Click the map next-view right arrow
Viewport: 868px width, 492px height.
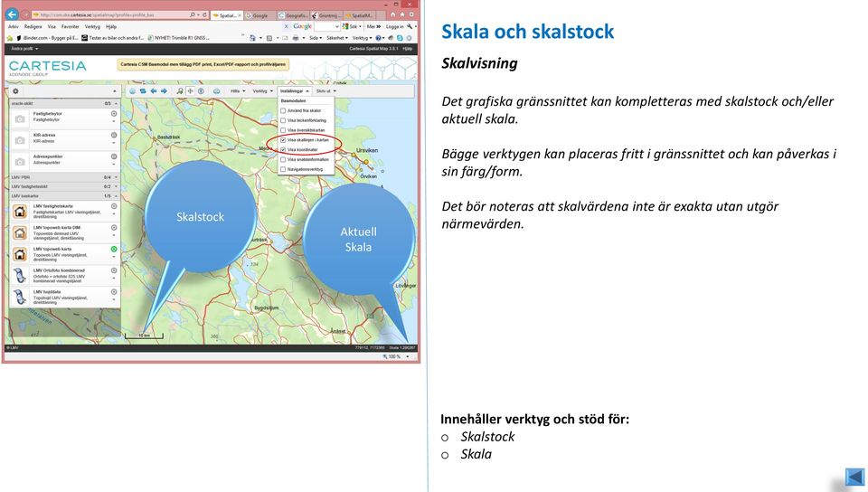164,90
